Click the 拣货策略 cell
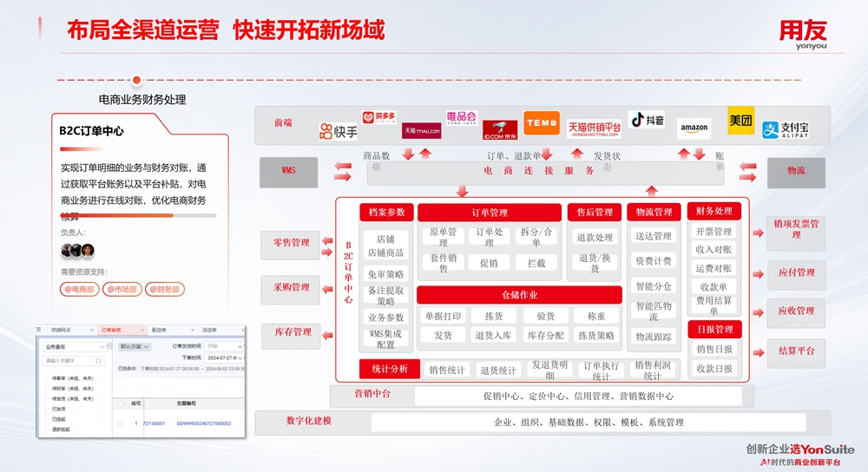The height and width of the screenshot is (472, 868). tap(596, 335)
